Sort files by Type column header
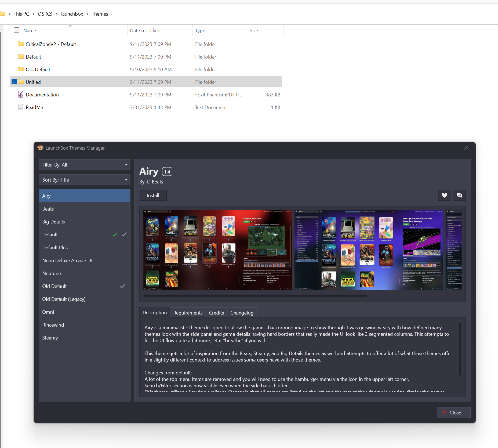 tap(200, 30)
